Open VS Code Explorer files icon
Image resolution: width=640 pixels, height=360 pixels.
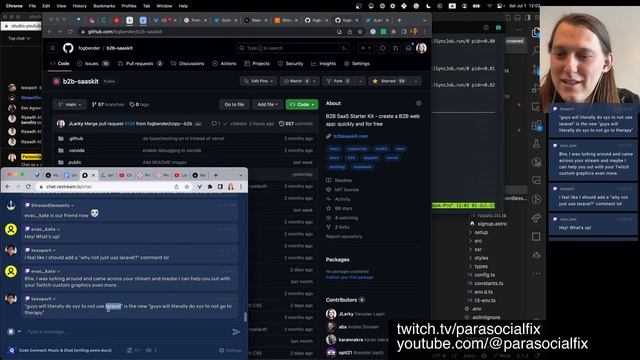(536, 32)
